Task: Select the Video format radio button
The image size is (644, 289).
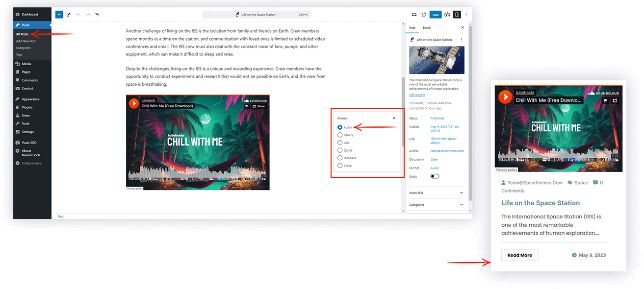Action: click(340, 166)
